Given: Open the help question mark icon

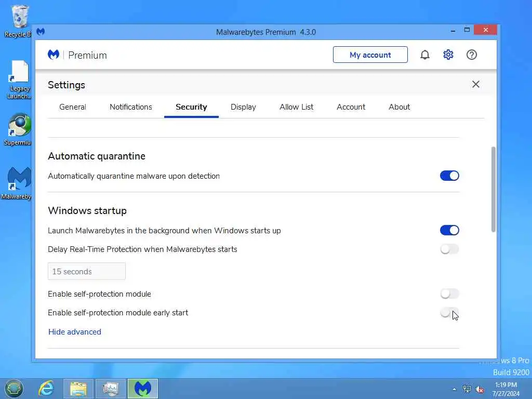Looking at the screenshot, I should [x=472, y=55].
